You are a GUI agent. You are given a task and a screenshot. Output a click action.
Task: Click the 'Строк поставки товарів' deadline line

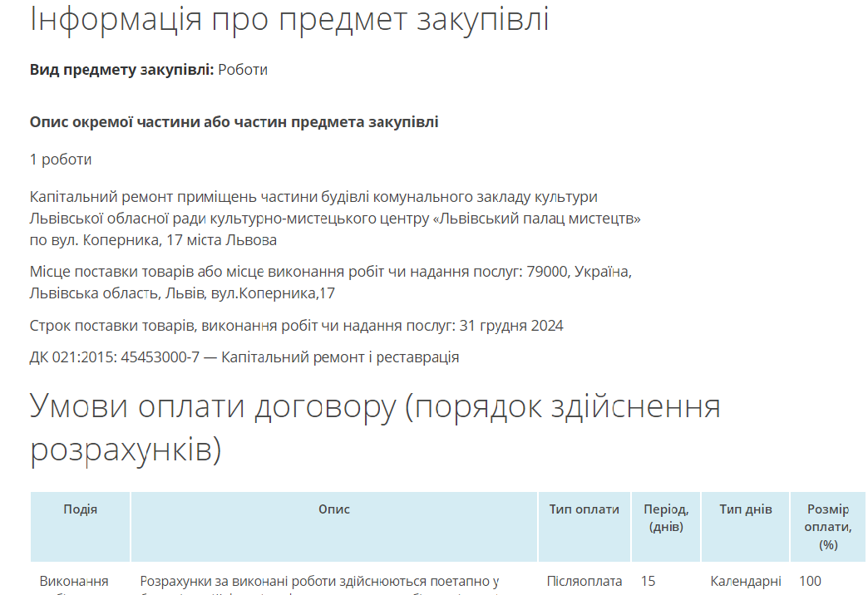[x=296, y=326]
